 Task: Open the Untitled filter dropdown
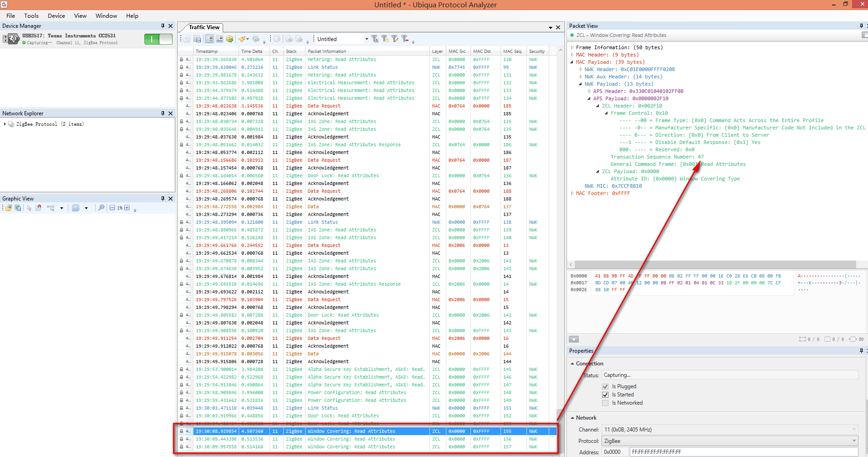pyautogui.click(x=366, y=39)
